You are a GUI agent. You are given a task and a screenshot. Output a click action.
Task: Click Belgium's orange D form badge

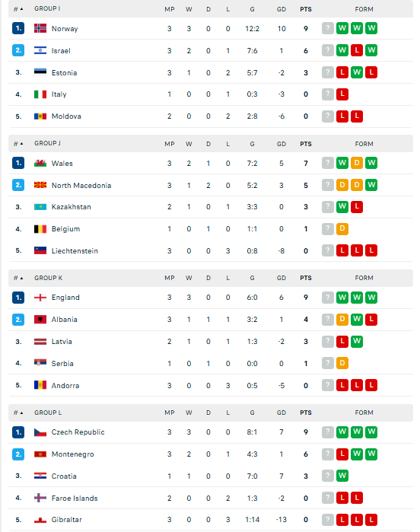click(342, 228)
